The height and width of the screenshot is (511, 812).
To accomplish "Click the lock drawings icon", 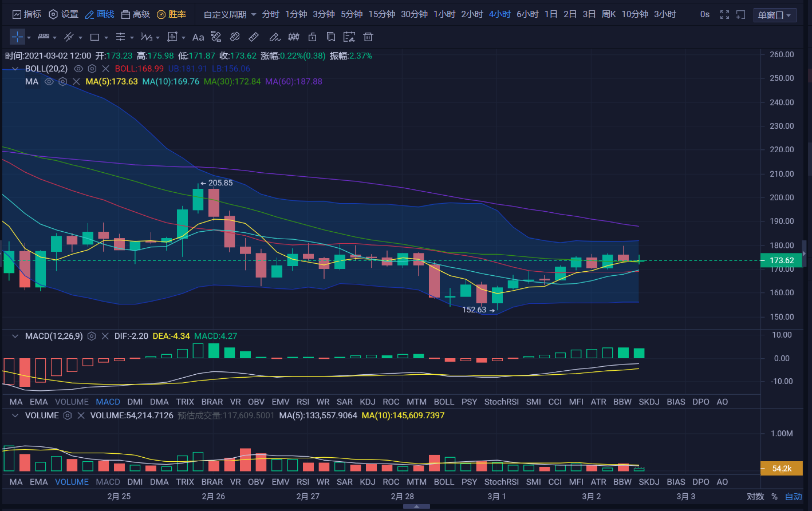I will (312, 37).
